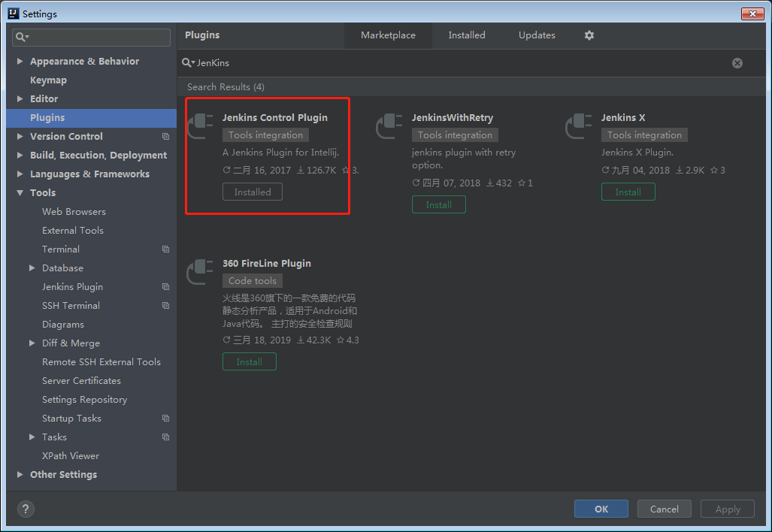Screen dimensions: 772x532
Task: Focus the plugin search field containing JenKins
Action: [x=463, y=63]
